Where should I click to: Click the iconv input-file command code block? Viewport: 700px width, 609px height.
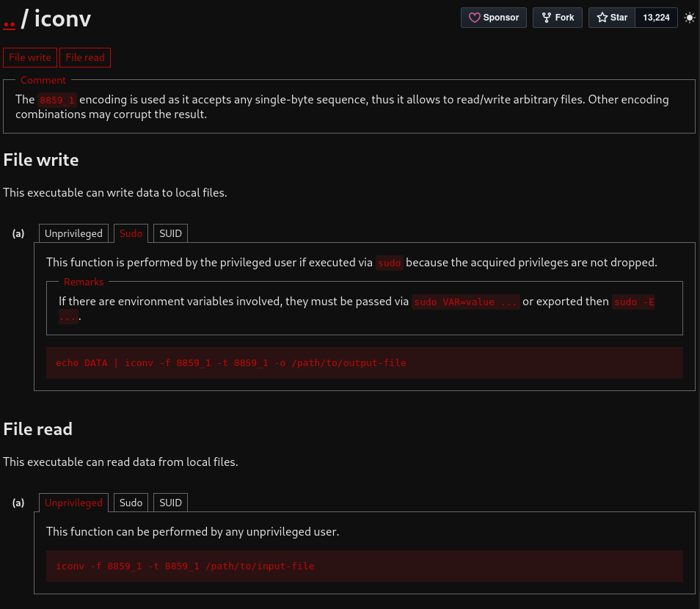pos(364,566)
